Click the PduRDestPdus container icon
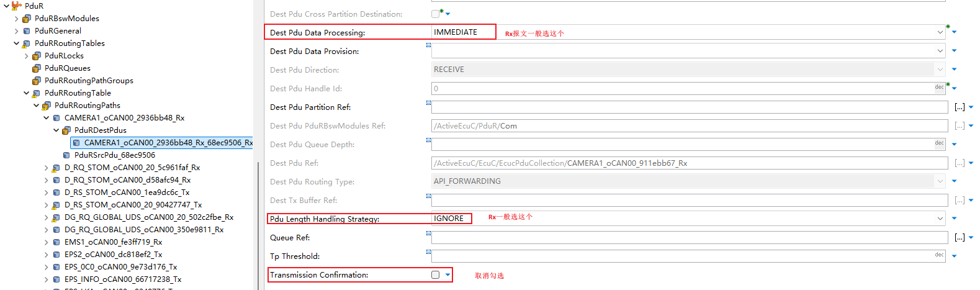Screen dimensions: 980x290 click(66, 130)
